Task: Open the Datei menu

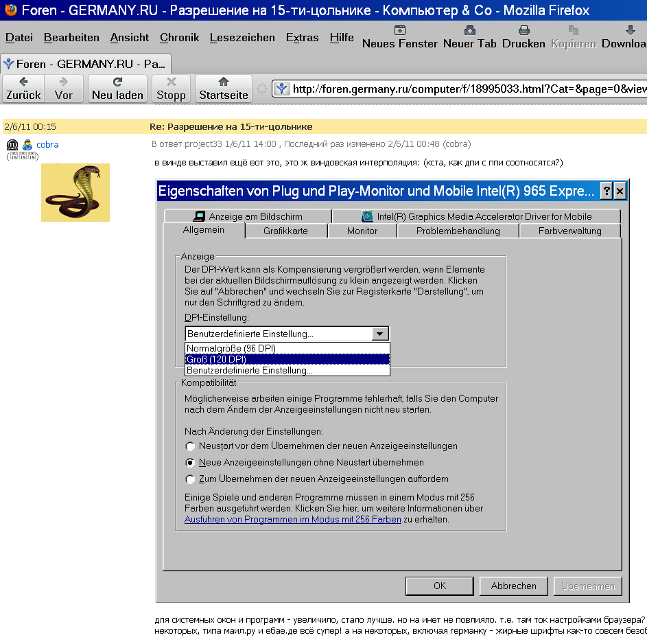Action: pos(19,38)
